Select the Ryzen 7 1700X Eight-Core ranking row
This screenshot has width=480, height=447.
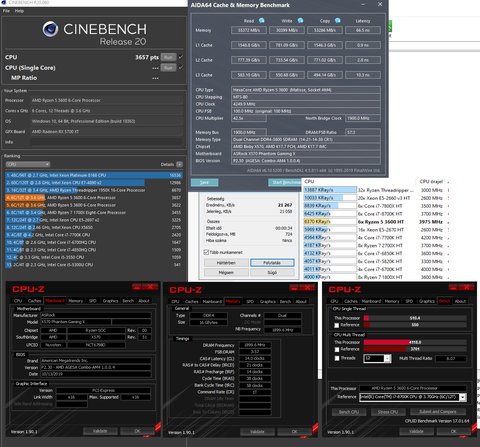[x=94, y=212]
